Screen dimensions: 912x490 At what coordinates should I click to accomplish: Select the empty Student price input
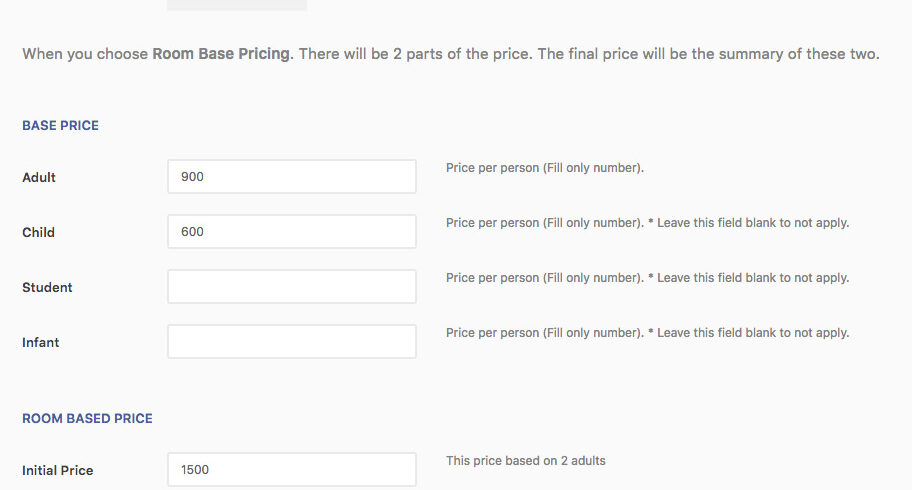coord(291,287)
